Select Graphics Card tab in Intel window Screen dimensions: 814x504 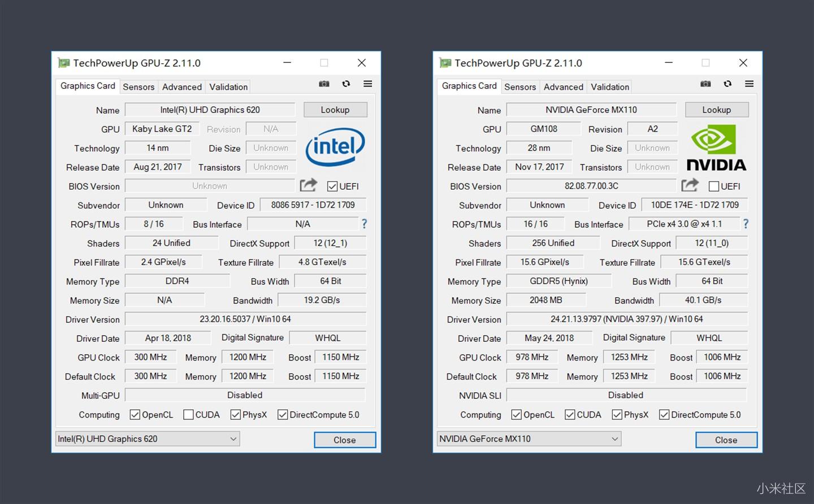[x=88, y=86]
